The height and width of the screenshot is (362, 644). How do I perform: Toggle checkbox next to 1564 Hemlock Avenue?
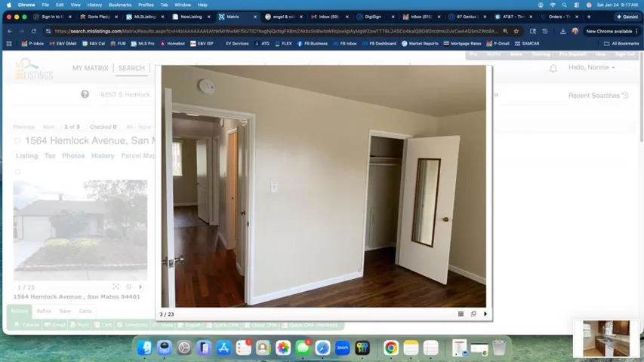[x=17, y=141]
